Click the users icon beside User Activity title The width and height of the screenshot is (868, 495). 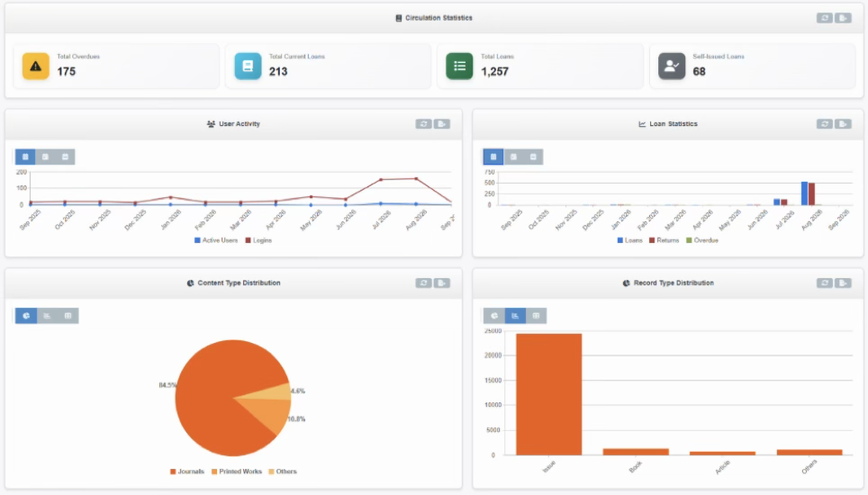coord(211,124)
